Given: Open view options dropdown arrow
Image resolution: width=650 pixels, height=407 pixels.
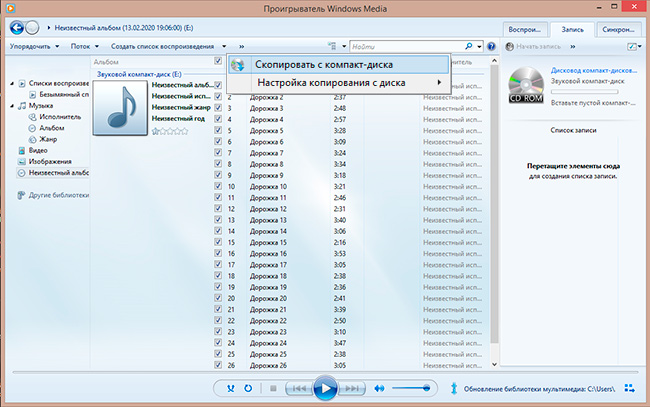Looking at the screenshot, I should coord(344,46).
